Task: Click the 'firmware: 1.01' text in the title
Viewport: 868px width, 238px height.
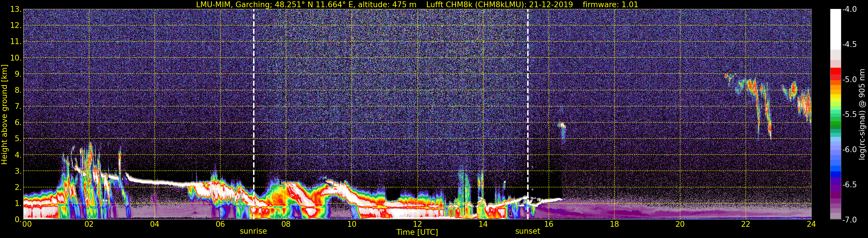Action: pos(610,4)
